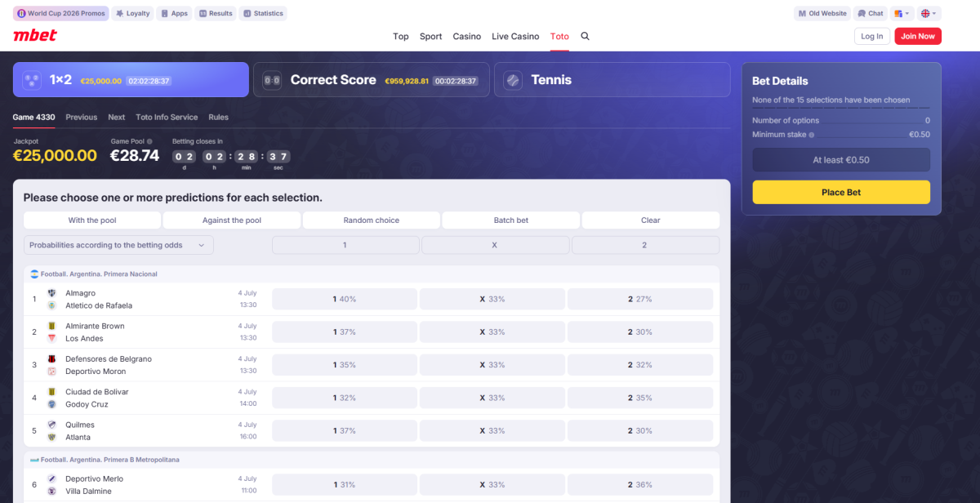
Task: Choose With the pool option
Action: 92,220
